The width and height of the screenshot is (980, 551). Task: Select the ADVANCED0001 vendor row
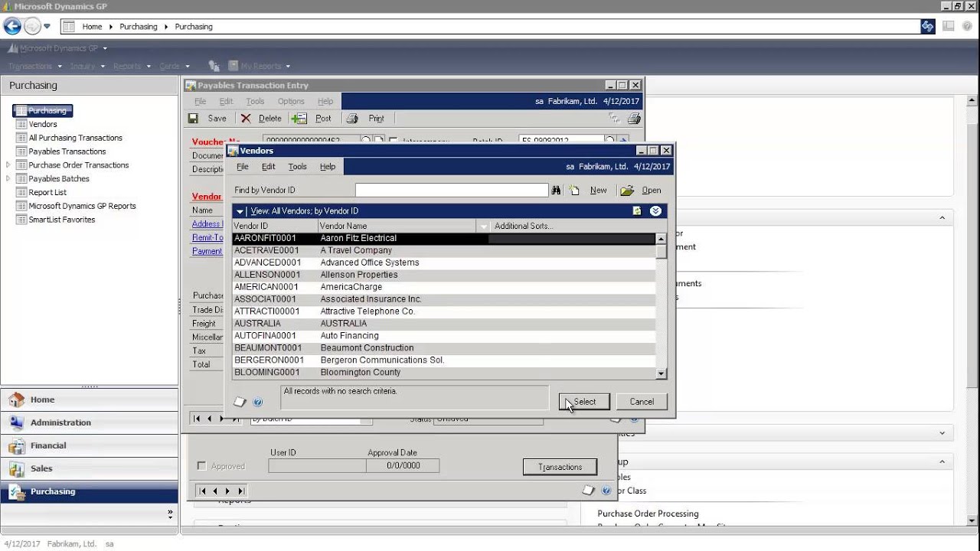pyautogui.click(x=444, y=262)
